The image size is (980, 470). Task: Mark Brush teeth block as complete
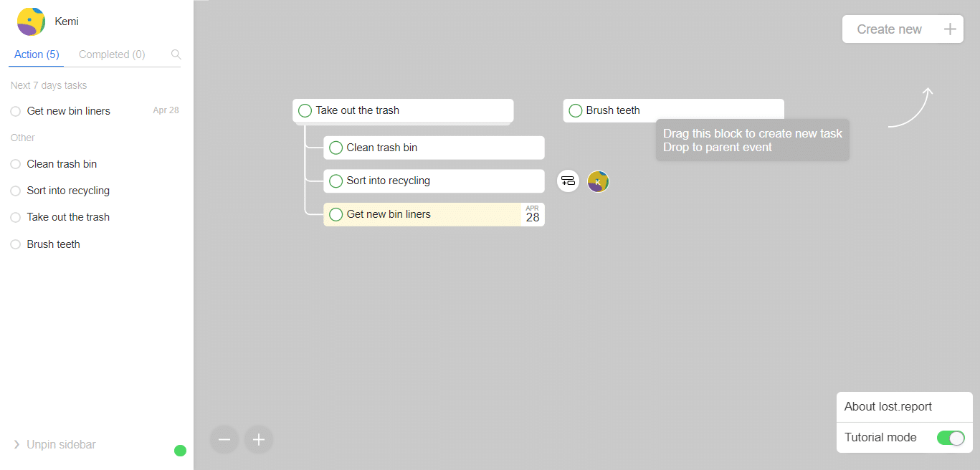click(x=575, y=110)
